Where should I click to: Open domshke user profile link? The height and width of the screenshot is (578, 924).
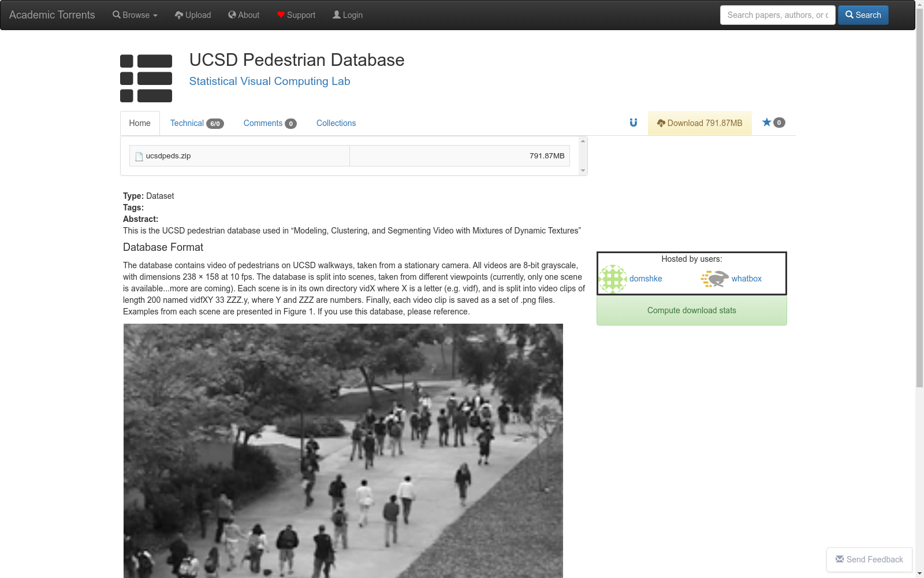(x=646, y=279)
